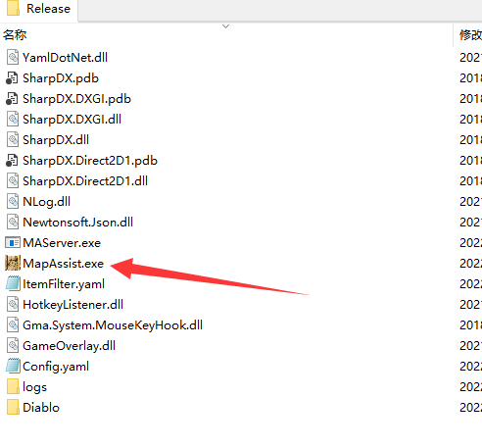The image size is (482, 448).
Task: Click the SharpDX.DXGI.dll file icon
Action: pos(13,120)
